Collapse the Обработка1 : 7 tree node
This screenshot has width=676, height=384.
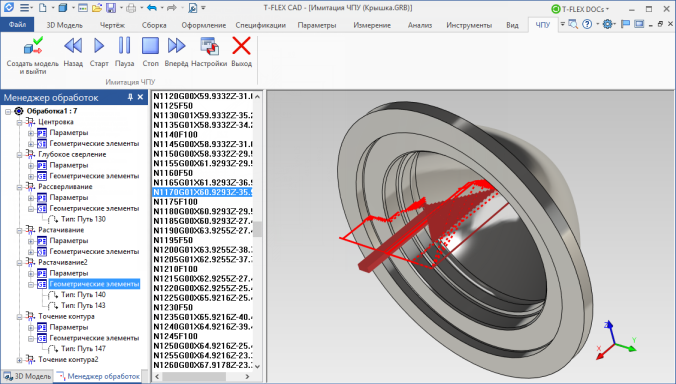point(8,112)
